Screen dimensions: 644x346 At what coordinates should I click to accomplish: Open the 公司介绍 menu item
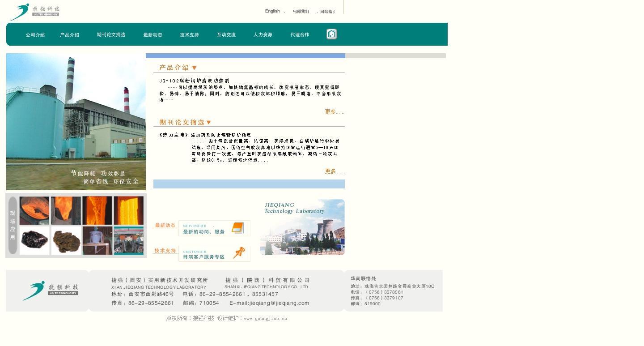click(x=35, y=35)
